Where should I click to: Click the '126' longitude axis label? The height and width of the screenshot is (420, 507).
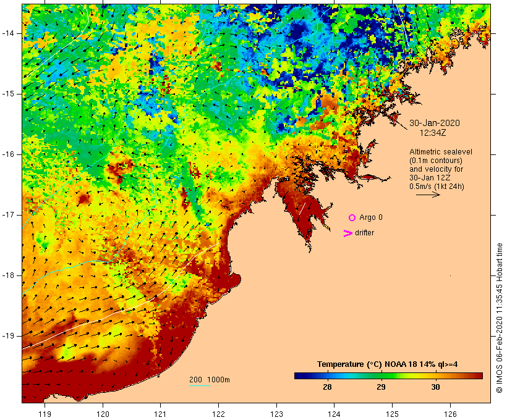coord(450,414)
